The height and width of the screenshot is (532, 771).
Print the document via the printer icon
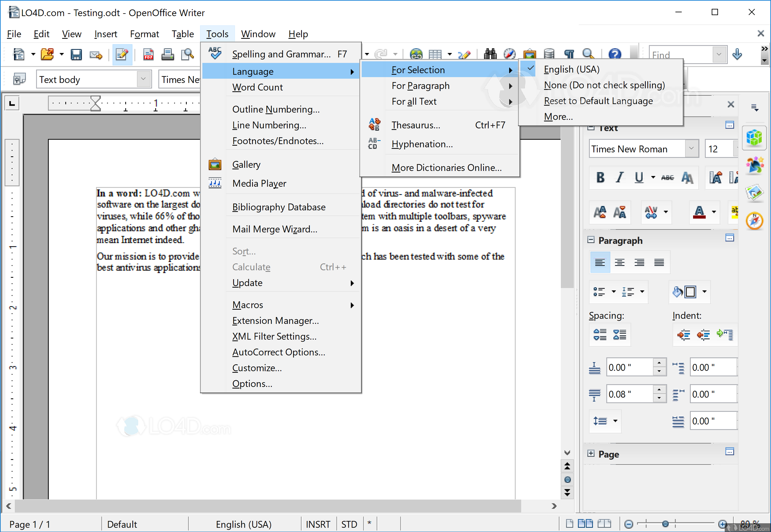click(168, 54)
